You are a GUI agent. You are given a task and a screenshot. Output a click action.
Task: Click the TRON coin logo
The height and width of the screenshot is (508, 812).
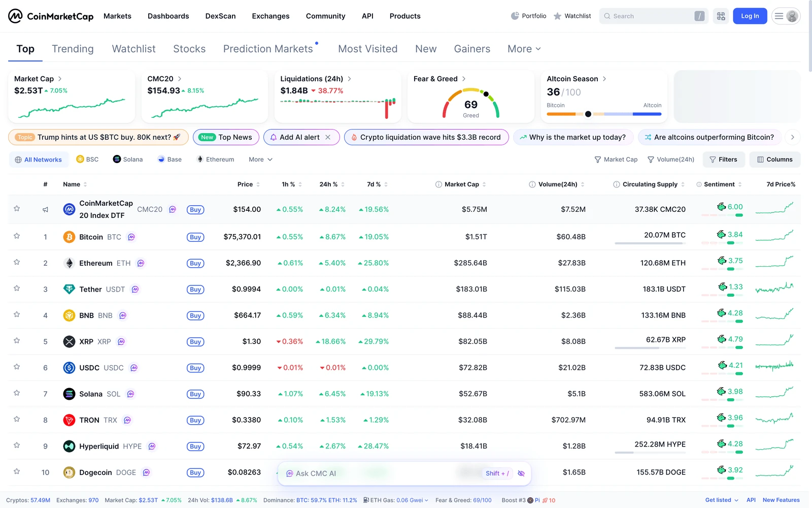[69, 420]
